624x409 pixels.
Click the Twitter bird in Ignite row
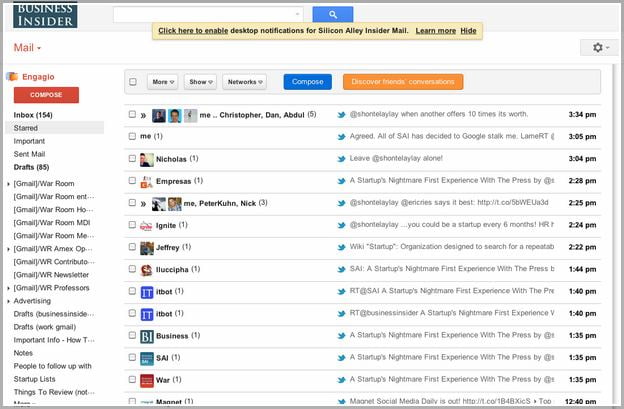pyautogui.click(x=341, y=225)
